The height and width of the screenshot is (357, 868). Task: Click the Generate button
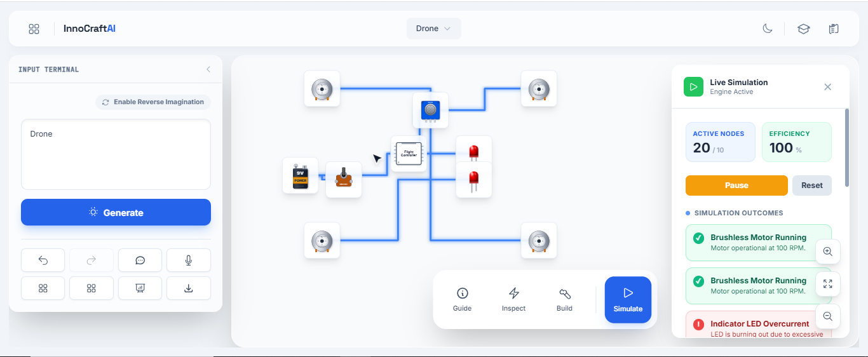pos(116,212)
